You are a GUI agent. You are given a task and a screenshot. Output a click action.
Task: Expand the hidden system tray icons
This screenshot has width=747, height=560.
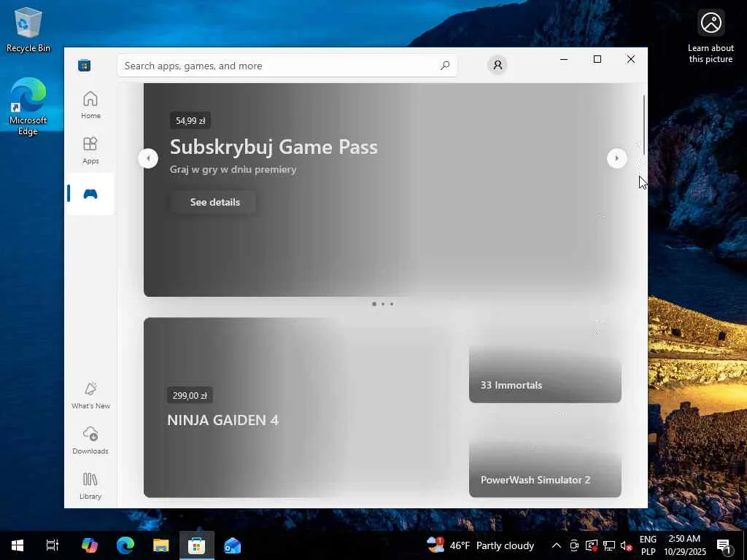pyautogui.click(x=556, y=545)
